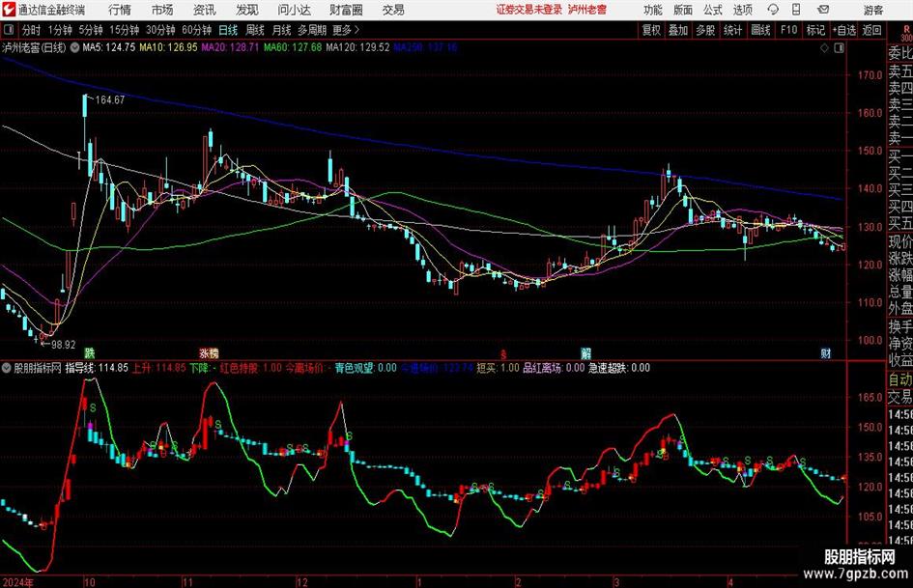Viewport: 913px width, 588px height.
Task: Switch to the 1分钟 period
Action: 60,30
